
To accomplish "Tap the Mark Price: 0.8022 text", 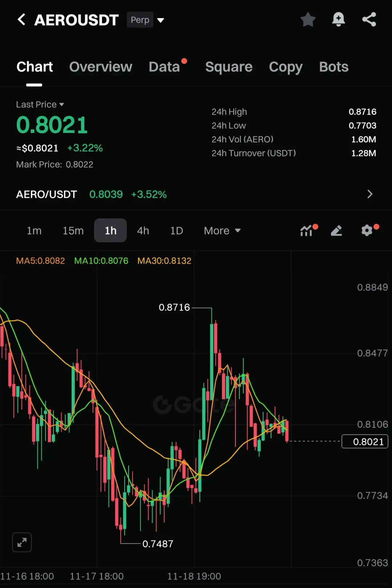I will [54, 165].
